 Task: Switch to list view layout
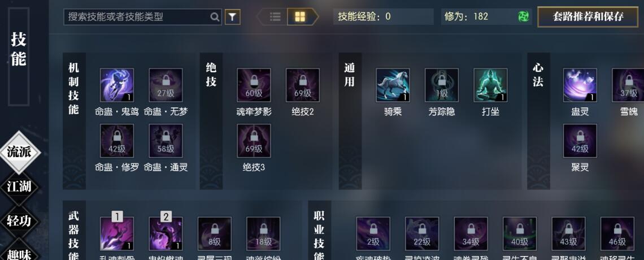tap(275, 17)
